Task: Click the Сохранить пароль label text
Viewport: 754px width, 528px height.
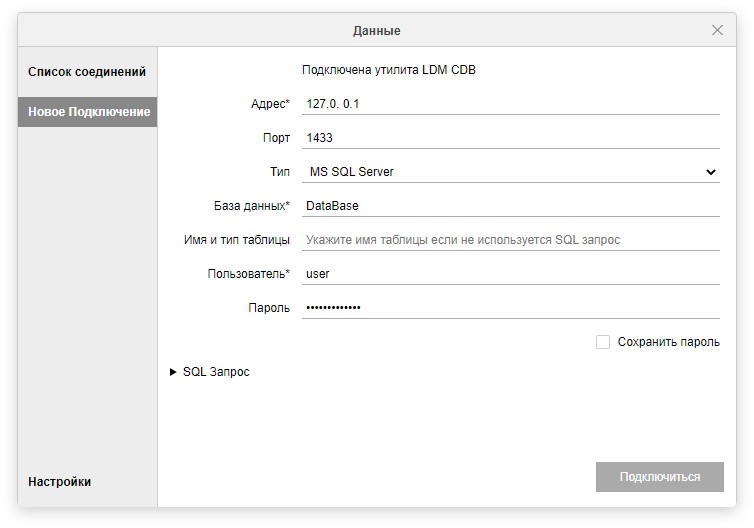Action: (668, 342)
